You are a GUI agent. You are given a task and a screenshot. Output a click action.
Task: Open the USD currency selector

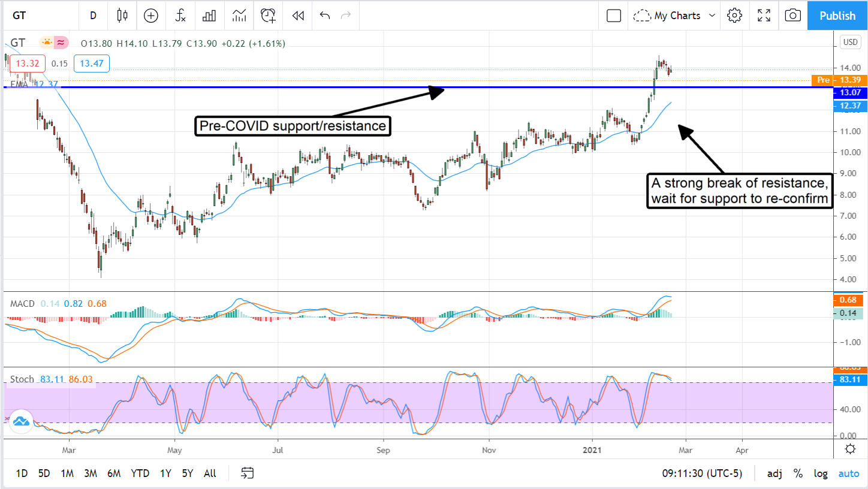849,42
